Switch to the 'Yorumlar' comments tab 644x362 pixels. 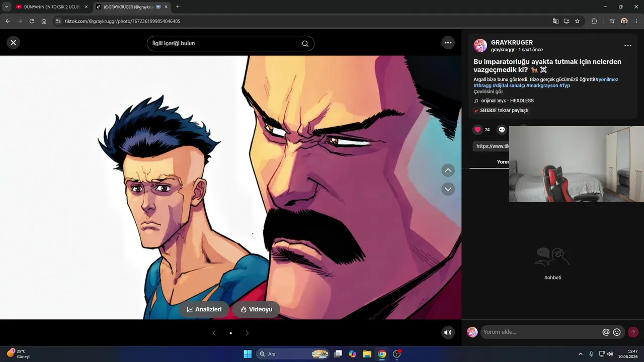click(503, 162)
